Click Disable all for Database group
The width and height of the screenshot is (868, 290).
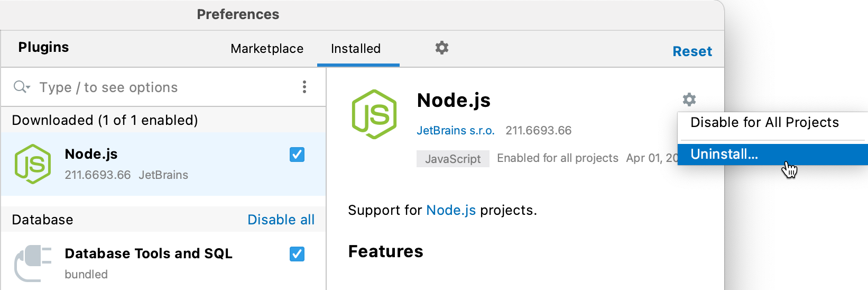click(281, 220)
